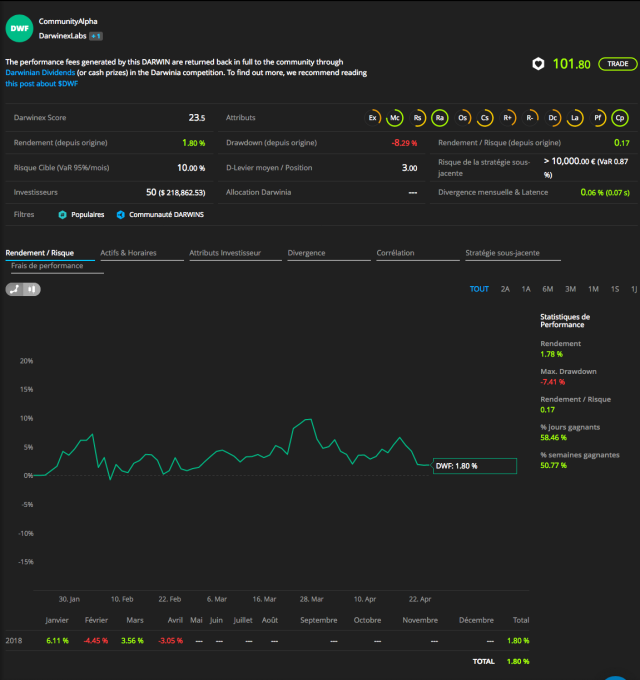
Task: Select the Ra attribute circle
Action: coord(440,118)
